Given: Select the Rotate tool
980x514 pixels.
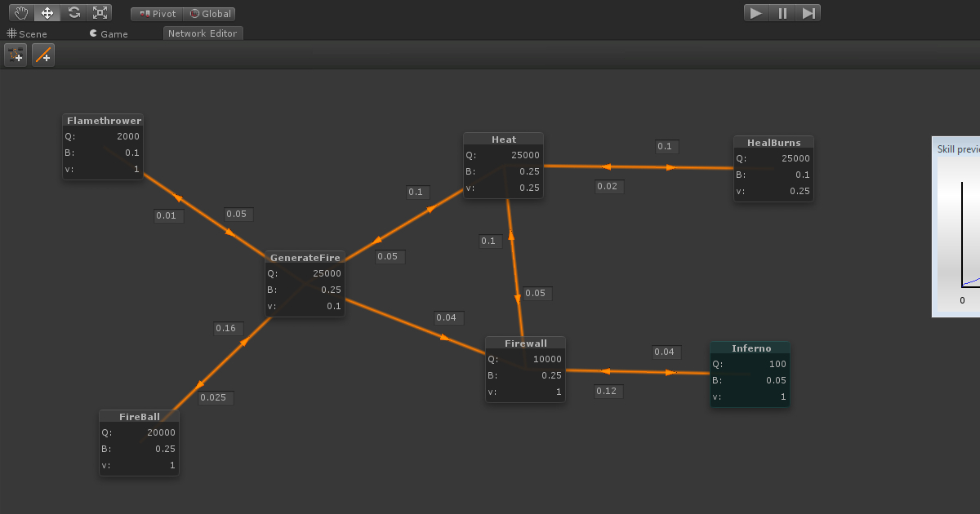Looking at the screenshot, I should 73,12.
